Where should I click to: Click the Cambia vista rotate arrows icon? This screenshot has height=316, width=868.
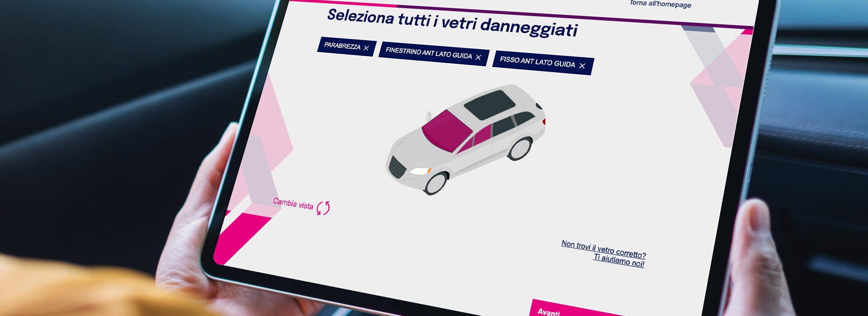[323, 208]
